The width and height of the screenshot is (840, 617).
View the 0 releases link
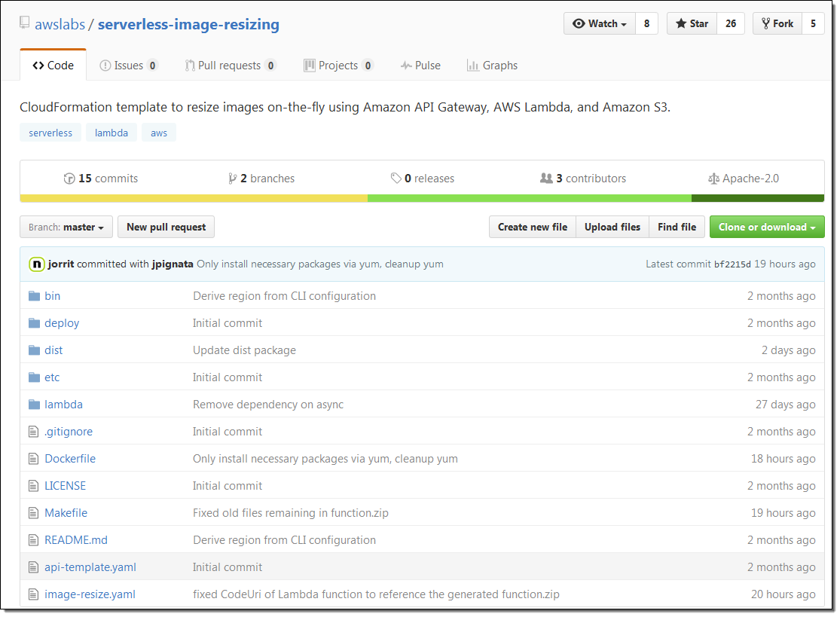[x=423, y=179]
